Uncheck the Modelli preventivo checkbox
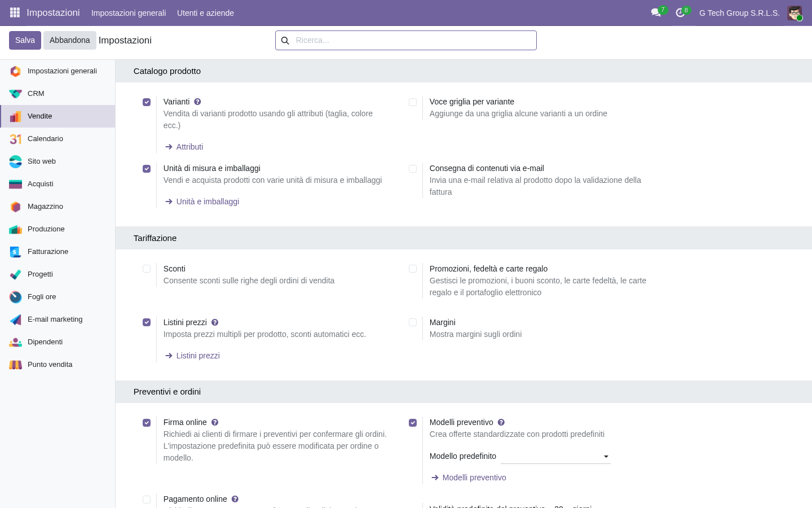This screenshot has height=508, width=812. [x=413, y=423]
